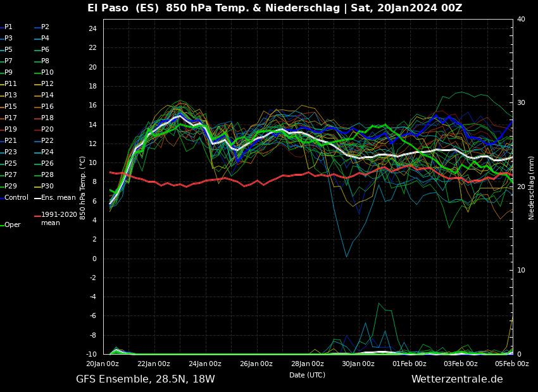Toggle the Control run legend item

16,198
